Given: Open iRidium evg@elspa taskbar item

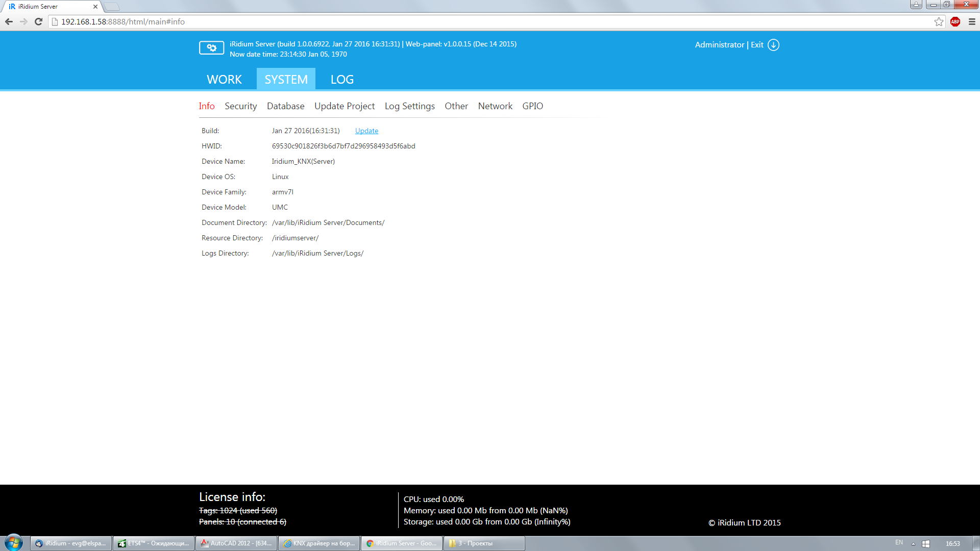Looking at the screenshot, I should [71, 543].
